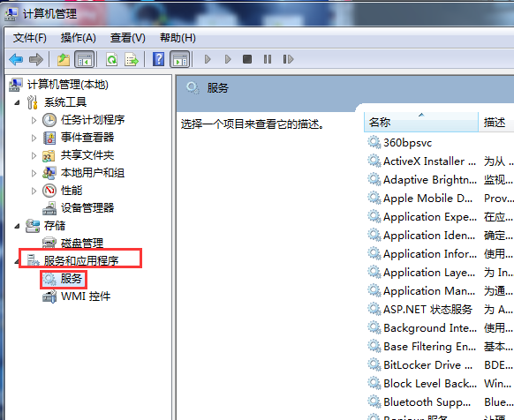Open the 操作(A) menu
The height and width of the screenshot is (420, 514).
coord(78,38)
